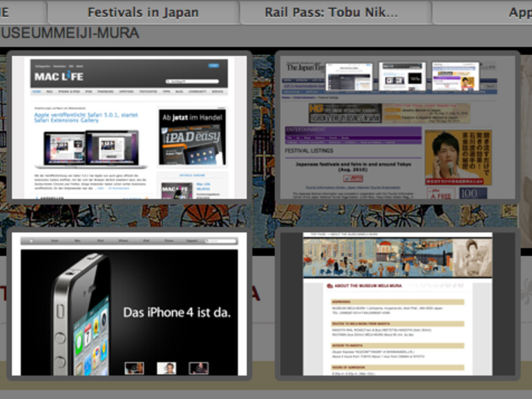Image resolution: width=532 pixels, height=399 pixels.
Task: Click the man with microphone advertisement
Action: [458, 157]
